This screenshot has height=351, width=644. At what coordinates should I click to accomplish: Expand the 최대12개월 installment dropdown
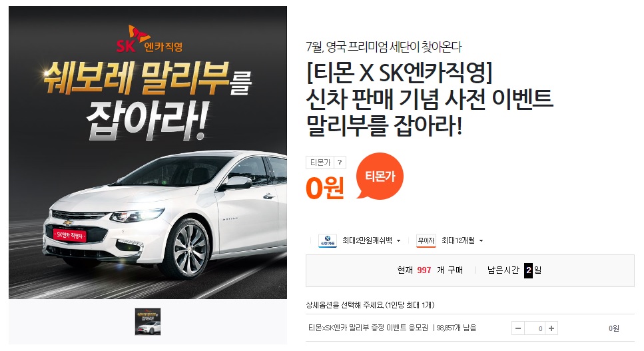[x=481, y=241]
